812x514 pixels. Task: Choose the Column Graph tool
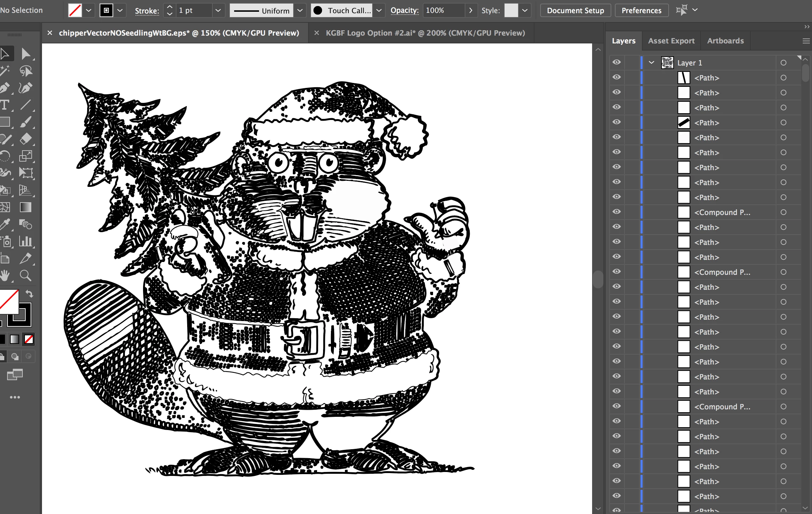pos(26,242)
